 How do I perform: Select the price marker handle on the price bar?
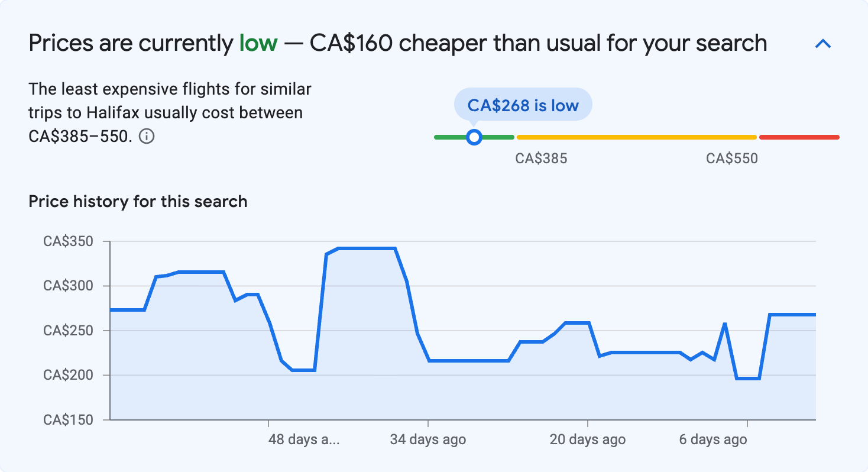pos(474,137)
